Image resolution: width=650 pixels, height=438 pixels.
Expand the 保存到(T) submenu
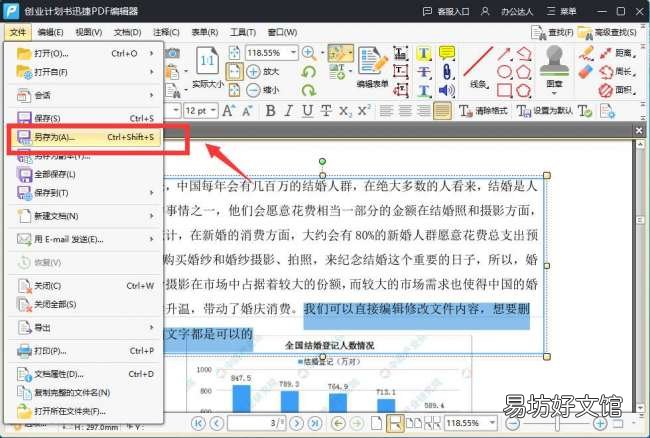tap(84, 193)
